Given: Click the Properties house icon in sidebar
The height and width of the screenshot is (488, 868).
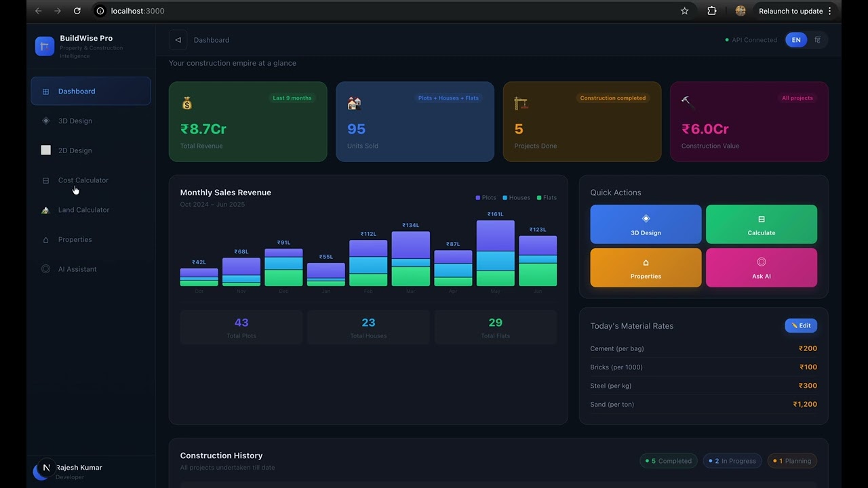Looking at the screenshot, I should point(45,240).
